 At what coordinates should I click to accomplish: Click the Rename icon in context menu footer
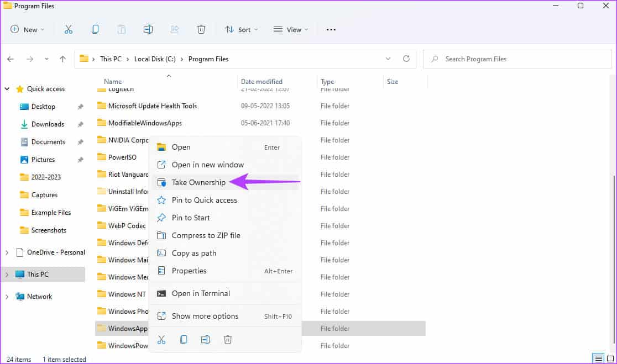coord(206,340)
